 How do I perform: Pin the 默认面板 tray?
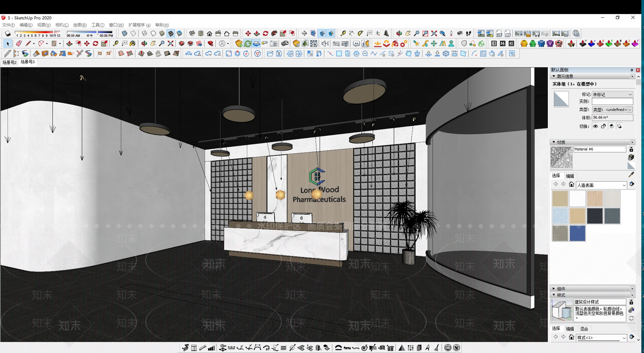(x=632, y=70)
